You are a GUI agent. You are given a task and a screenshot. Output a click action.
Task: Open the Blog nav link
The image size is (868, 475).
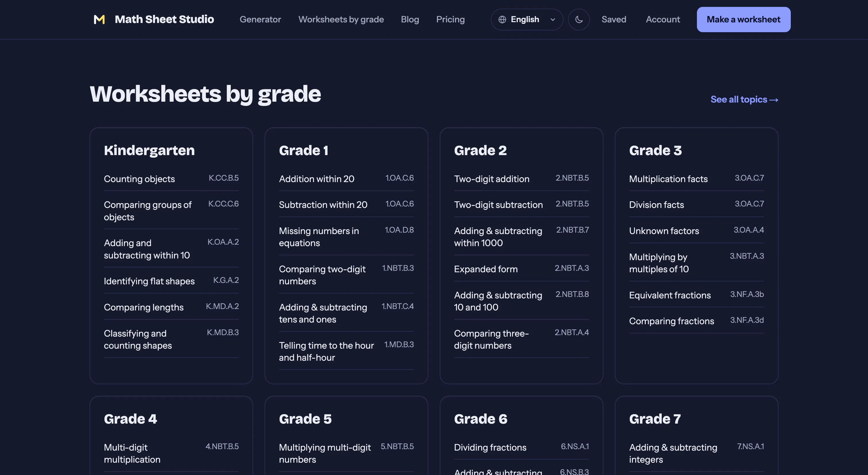click(x=410, y=20)
